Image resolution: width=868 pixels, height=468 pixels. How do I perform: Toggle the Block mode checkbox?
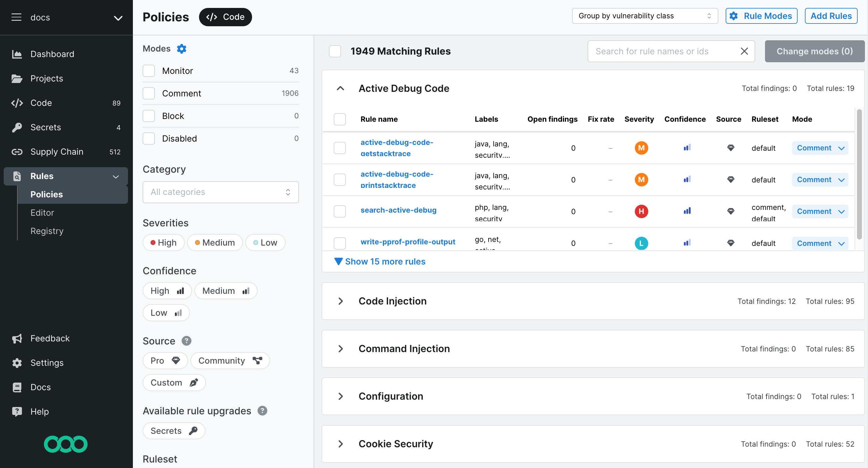(x=149, y=116)
